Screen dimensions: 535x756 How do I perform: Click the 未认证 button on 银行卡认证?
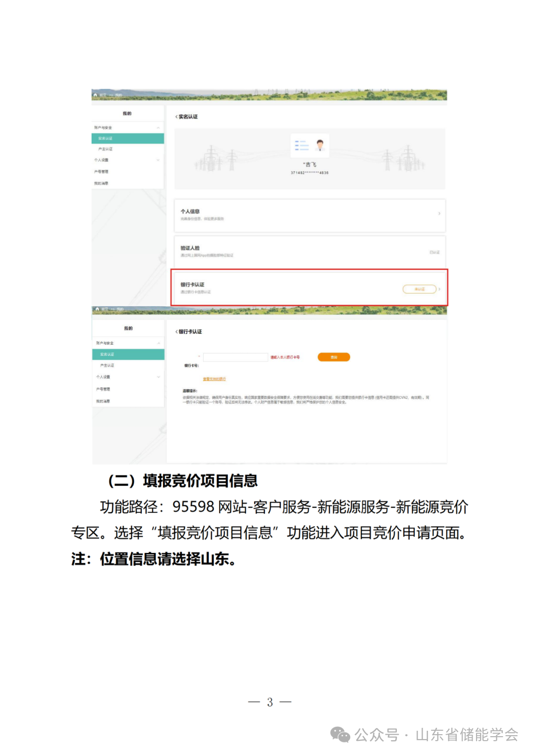(419, 289)
